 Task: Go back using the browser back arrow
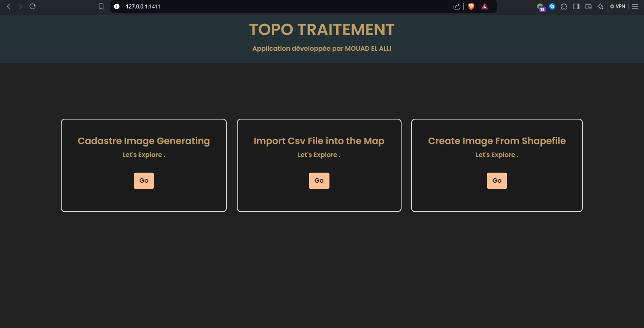[8, 6]
